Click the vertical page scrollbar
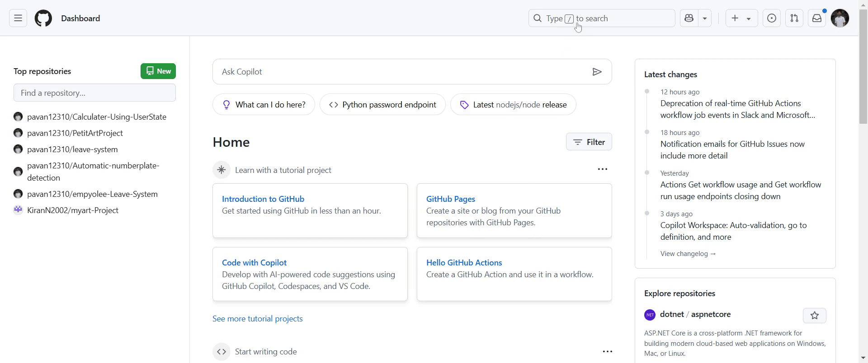This screenshot has width=868, height=363. (x=863, y=181)
